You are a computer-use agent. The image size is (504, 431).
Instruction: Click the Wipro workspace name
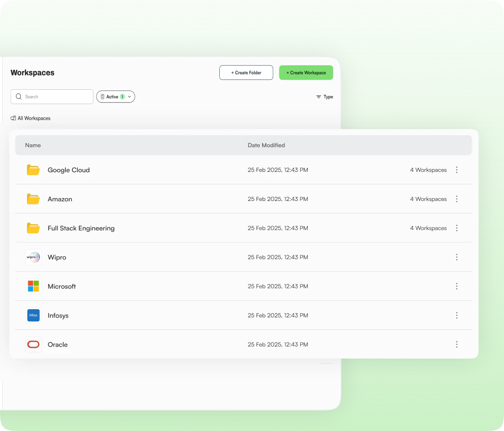coord(57,257)
